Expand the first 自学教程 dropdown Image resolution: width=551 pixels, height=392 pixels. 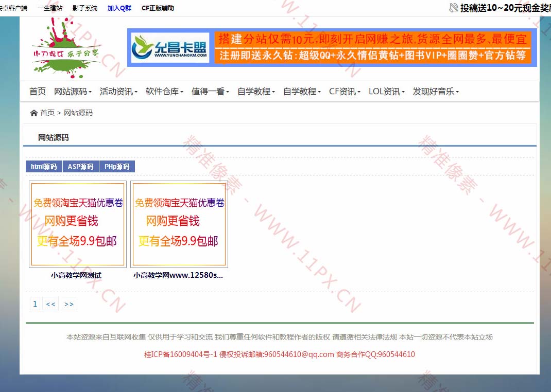[x=256, y=92]
